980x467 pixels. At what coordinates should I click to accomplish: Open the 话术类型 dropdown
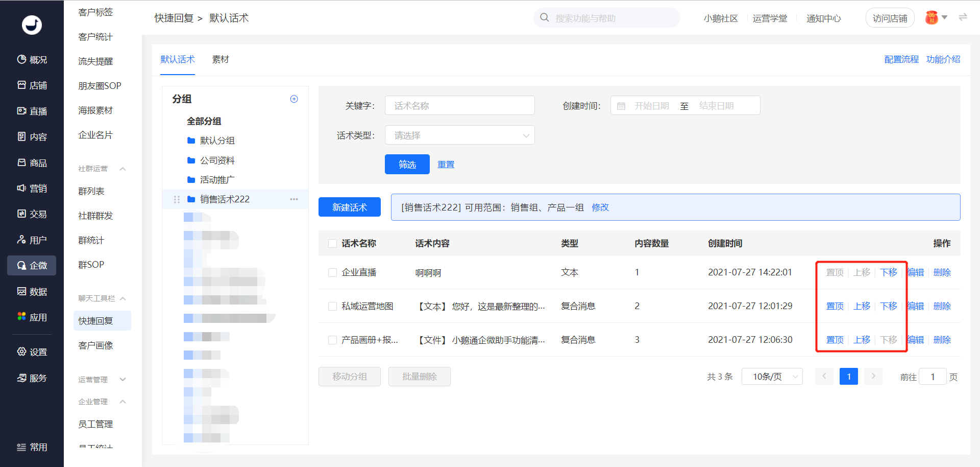pos(459,135)
